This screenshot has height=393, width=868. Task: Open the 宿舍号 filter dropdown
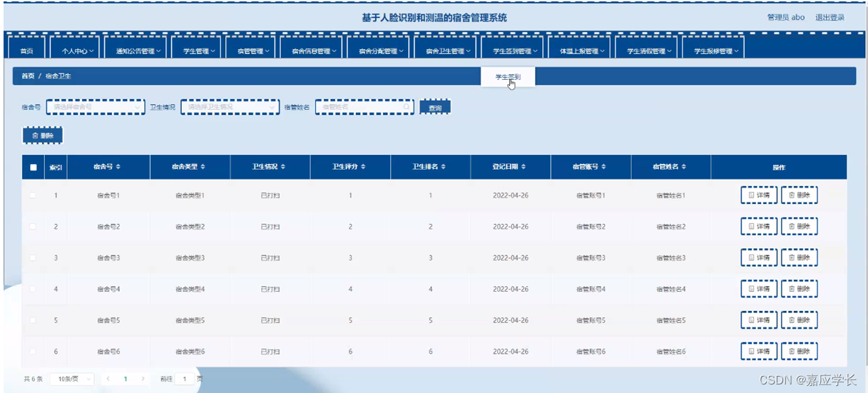pos(96,107)
